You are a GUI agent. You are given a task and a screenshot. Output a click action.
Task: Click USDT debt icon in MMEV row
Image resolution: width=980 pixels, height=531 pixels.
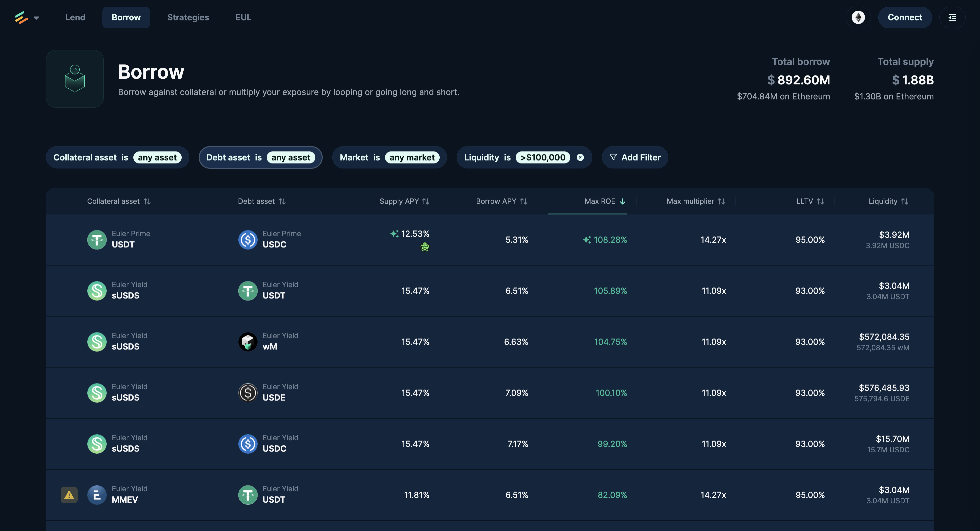[x=248, y=494]
